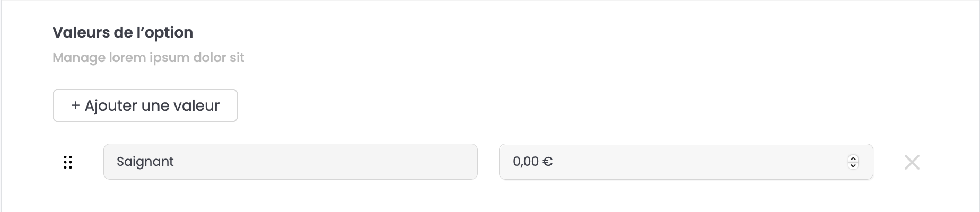Remove the Saignant value with the X
980x212 pixels.
pyautogui.click(x=912, y=162)
